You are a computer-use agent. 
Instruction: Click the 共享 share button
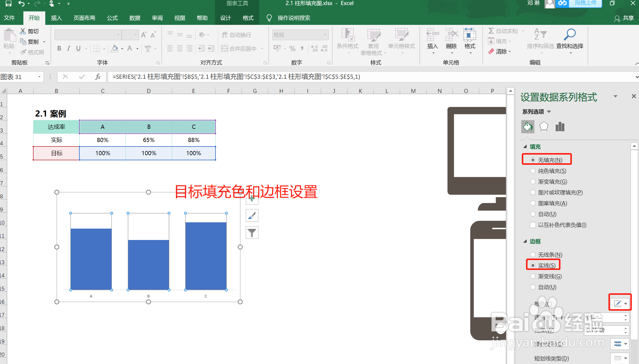coord(624,18)
